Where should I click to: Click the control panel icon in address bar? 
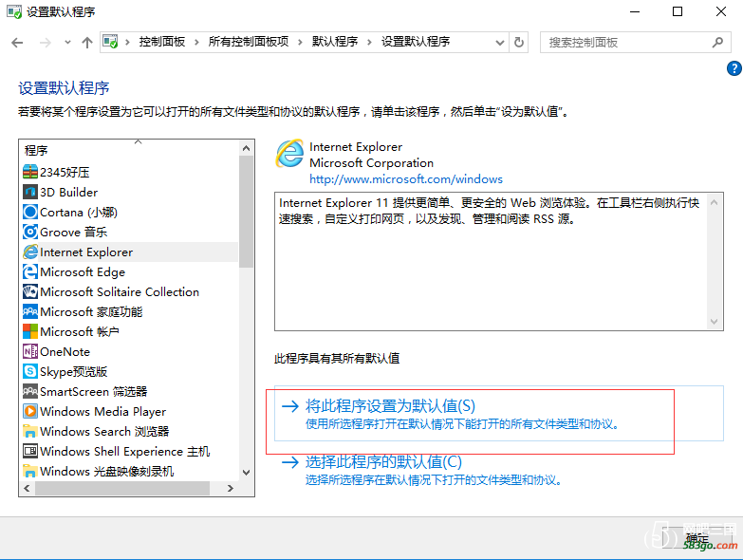coord(110,42)
